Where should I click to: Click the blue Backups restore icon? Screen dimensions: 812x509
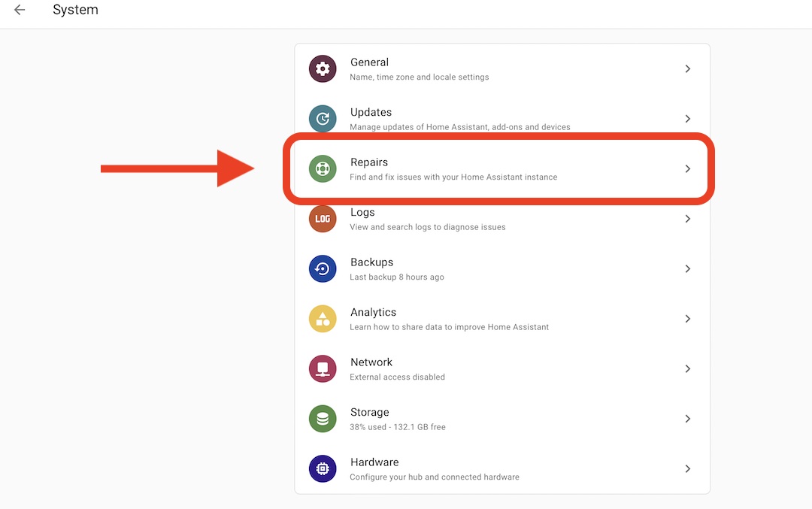point(323,268)
